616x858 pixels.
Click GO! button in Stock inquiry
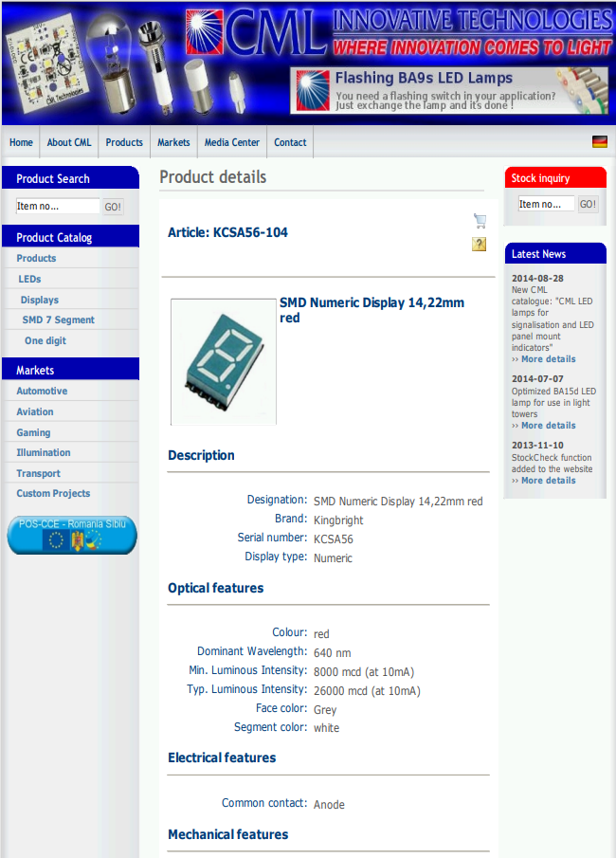589,204
